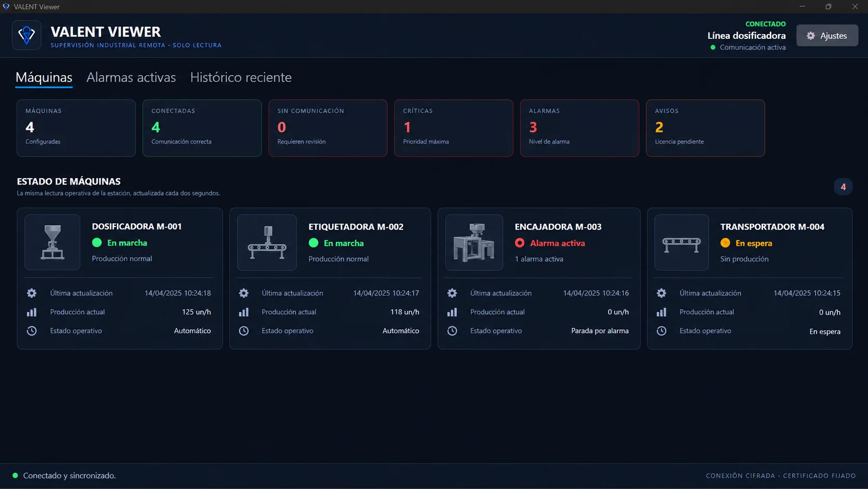Click the Transportador M-004 conveyor icon
Screen dimensions: 868x489
(x=682, y=242)
